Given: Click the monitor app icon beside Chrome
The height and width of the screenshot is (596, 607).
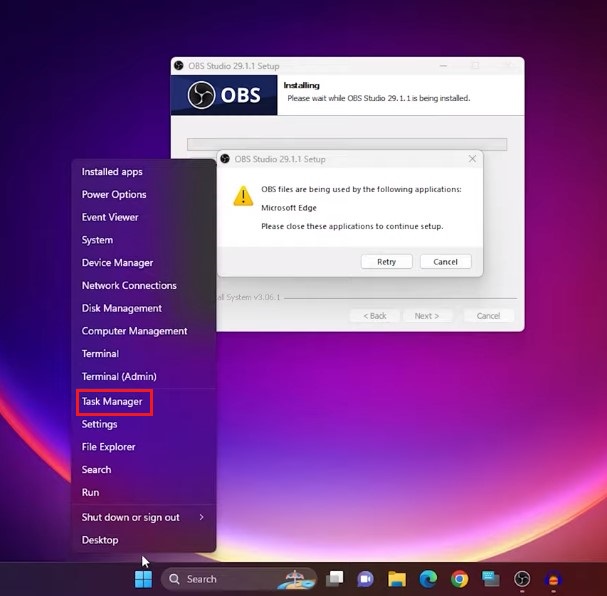Looking at the screenshot, I should click(x=490, y=579).
